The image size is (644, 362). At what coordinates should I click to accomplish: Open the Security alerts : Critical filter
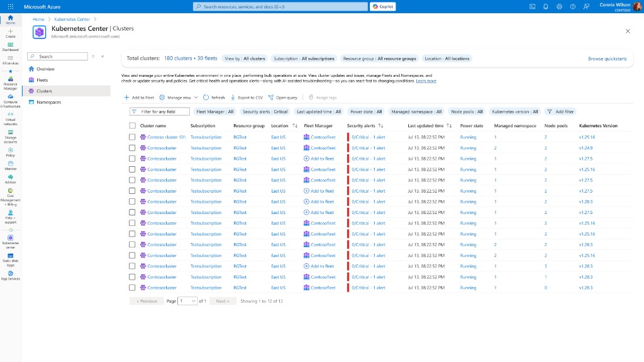(x=265, y=111)
